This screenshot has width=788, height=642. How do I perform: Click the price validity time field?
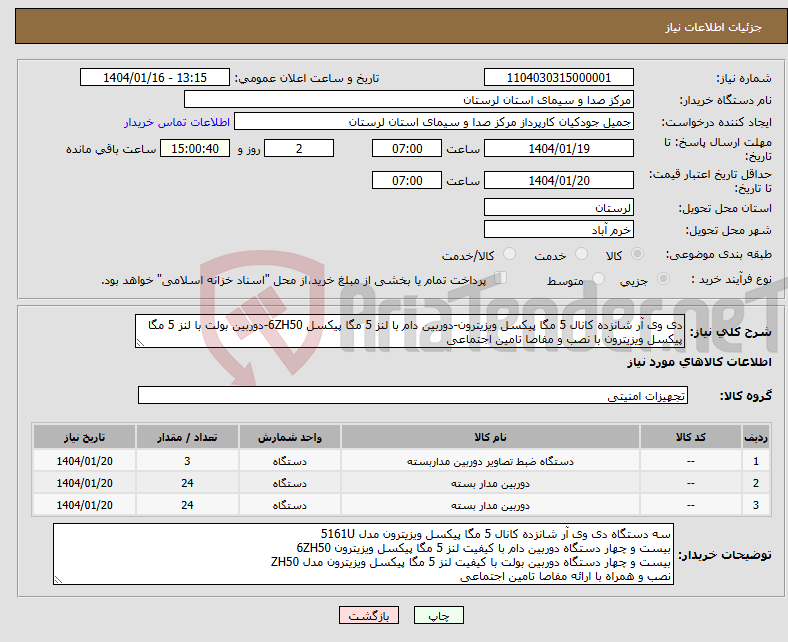tap(407, 180)
